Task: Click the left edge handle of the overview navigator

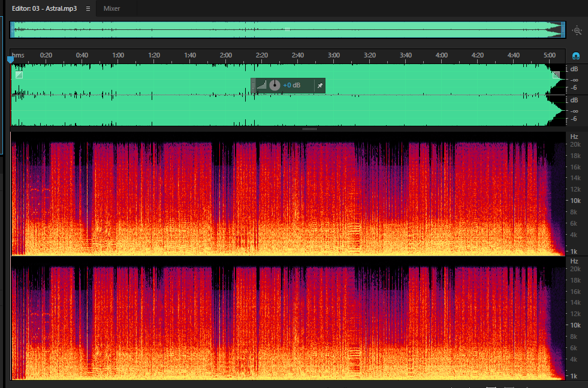Action: 13,29
